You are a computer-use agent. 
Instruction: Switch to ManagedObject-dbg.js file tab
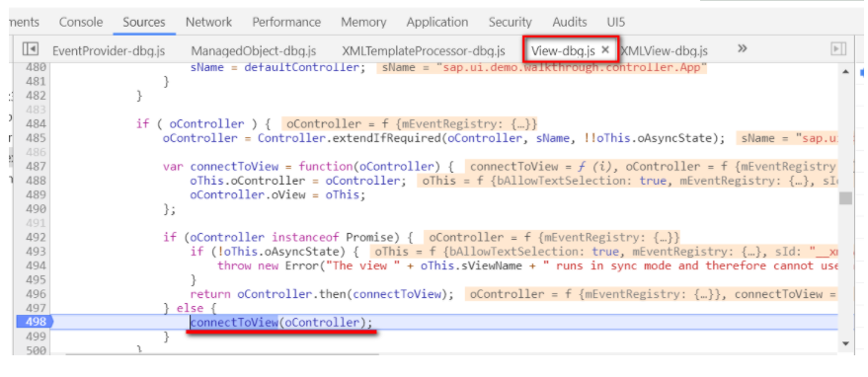click(254, 51)
